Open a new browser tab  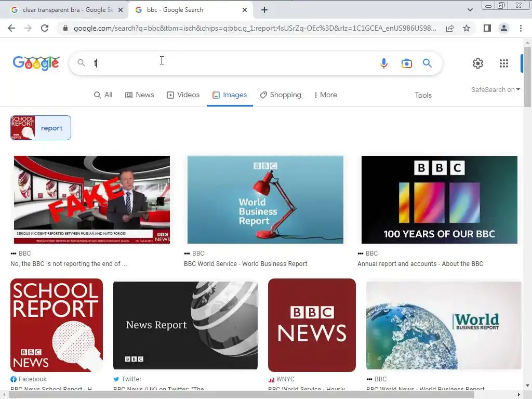(x=264, y=10)
